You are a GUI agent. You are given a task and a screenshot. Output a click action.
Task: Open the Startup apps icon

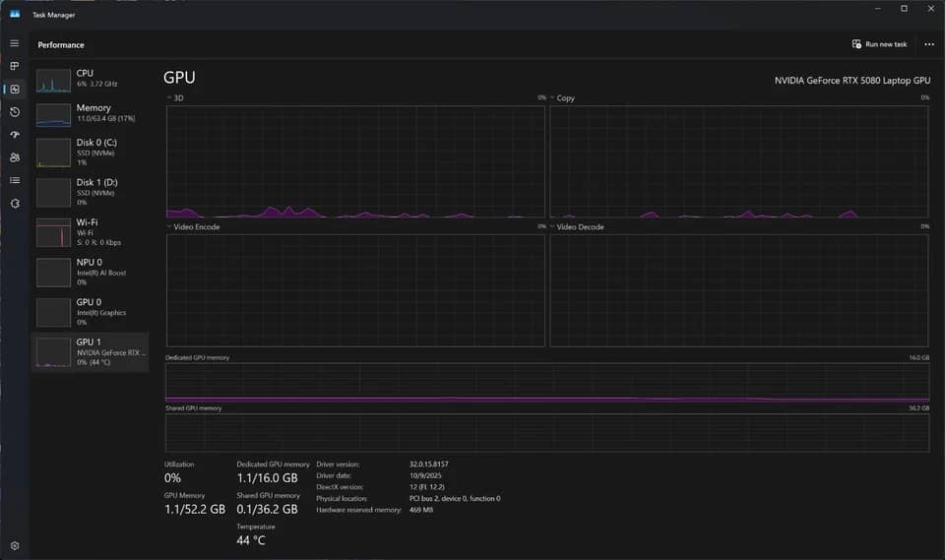point(15,135)
